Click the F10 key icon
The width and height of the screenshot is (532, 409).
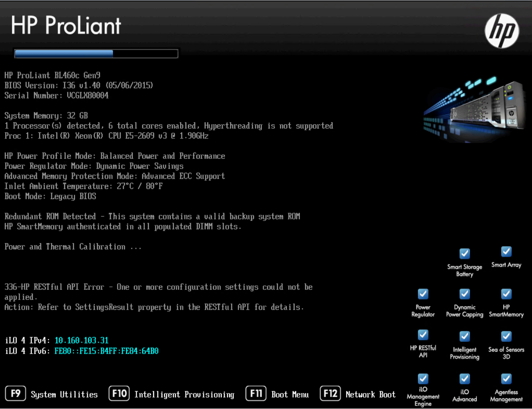tap(119, 394)
